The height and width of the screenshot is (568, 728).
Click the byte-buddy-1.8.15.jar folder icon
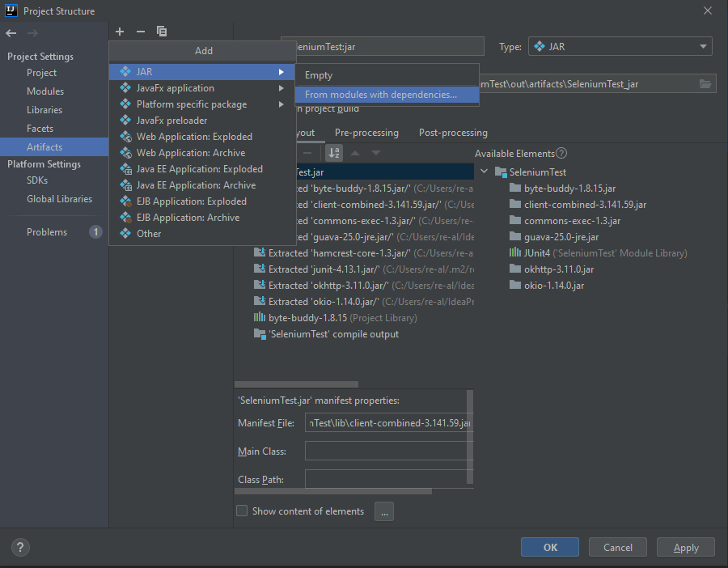click(x=515, y=188)
